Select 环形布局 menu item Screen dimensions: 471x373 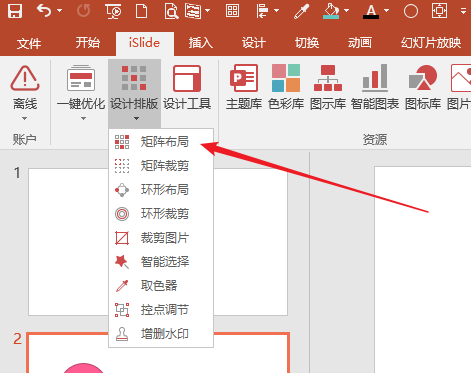pos(161,190)
